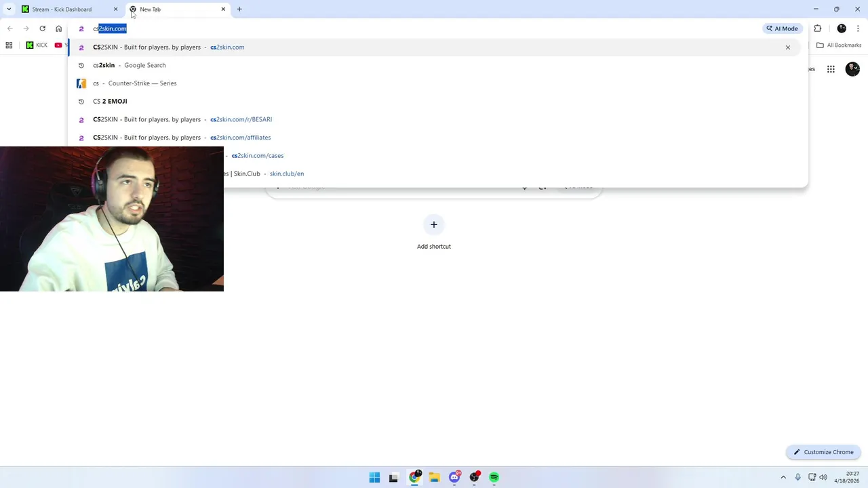Select cs2skin.com/affiliates suggestion
The width and height of the screenshot is (868, 488).
(x=434, y=138)
